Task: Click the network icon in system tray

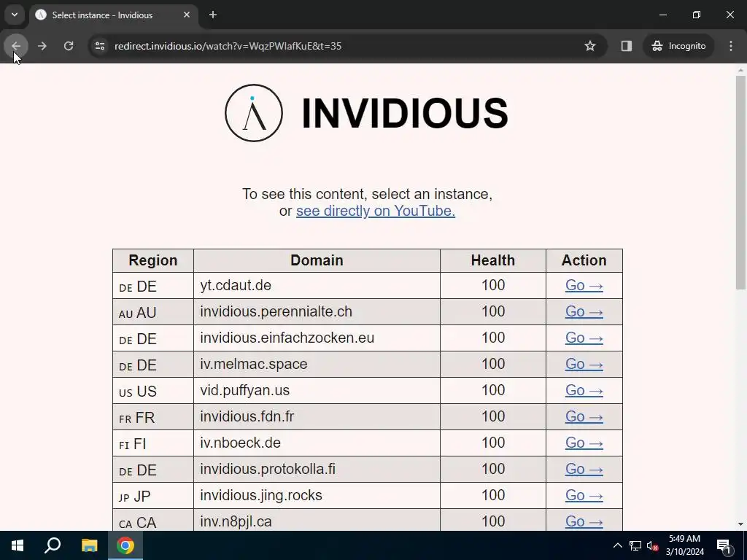Action: pyautogui.click(x=635, y=545)
